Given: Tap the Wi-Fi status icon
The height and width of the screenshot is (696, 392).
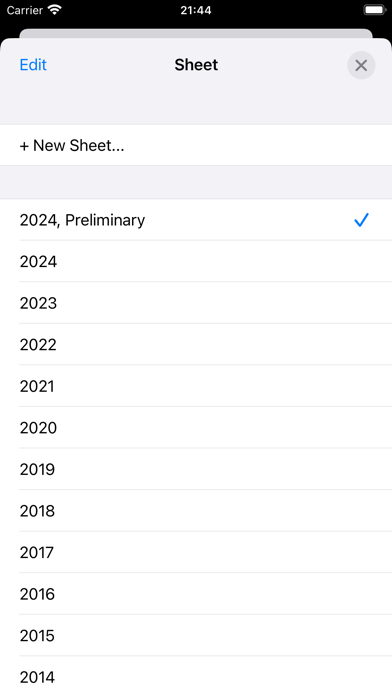Looking at the screenshot, I should click(x=55, y=10).
